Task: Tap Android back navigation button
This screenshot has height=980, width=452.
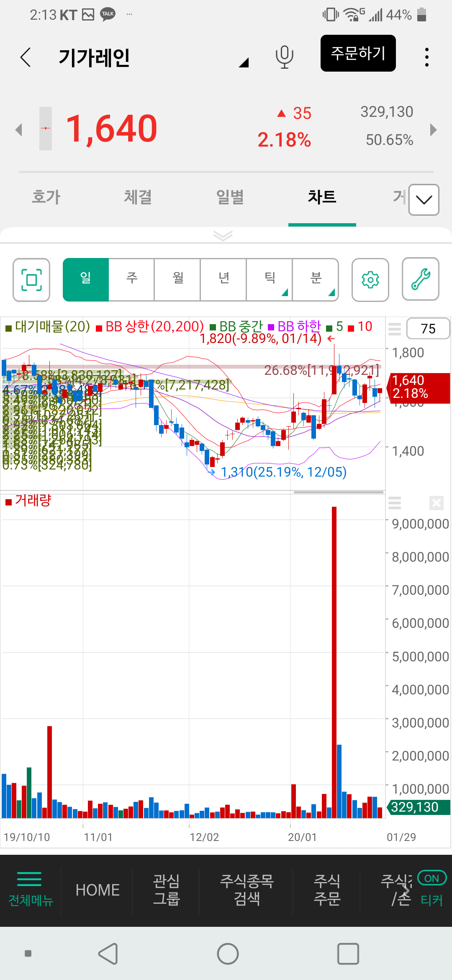Action: (x=108, y=954)
